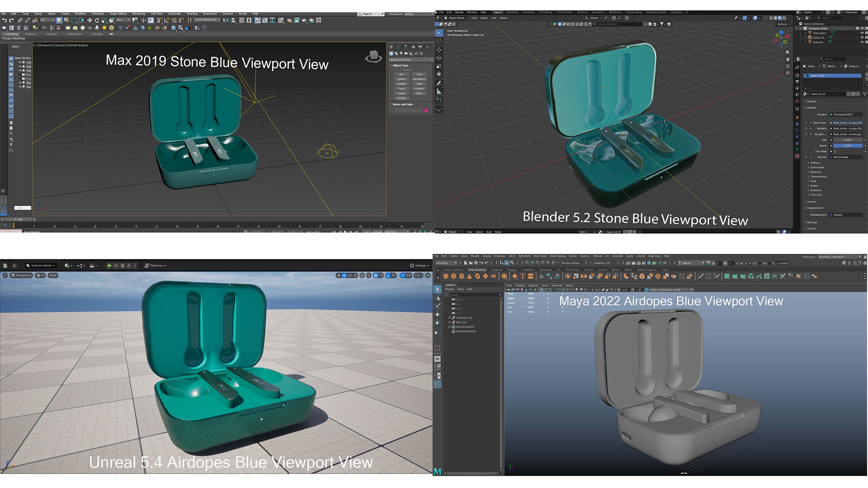Open Unreal's Selection Mode dropdown

pos(41,266)
